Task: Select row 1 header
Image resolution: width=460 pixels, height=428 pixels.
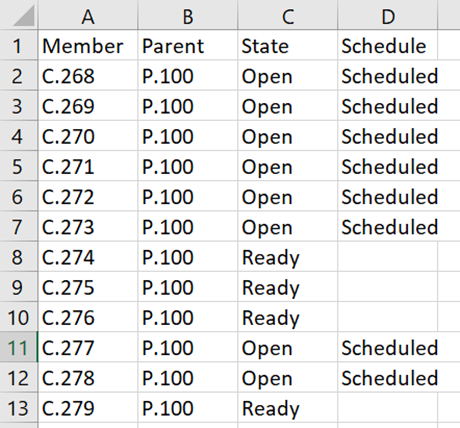Action: pyautogui.click(x=19, y=45)
